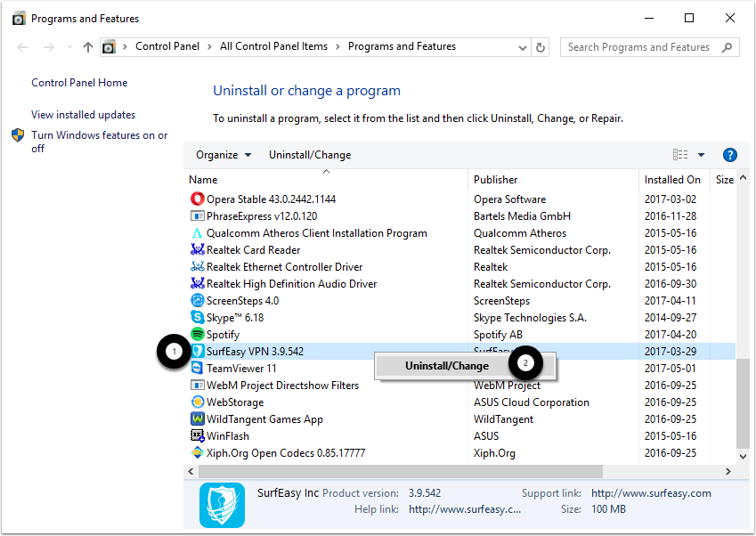Navigate to All Control Panel Items breadcrumb
The image size is (756, 536).
(273, 46)
